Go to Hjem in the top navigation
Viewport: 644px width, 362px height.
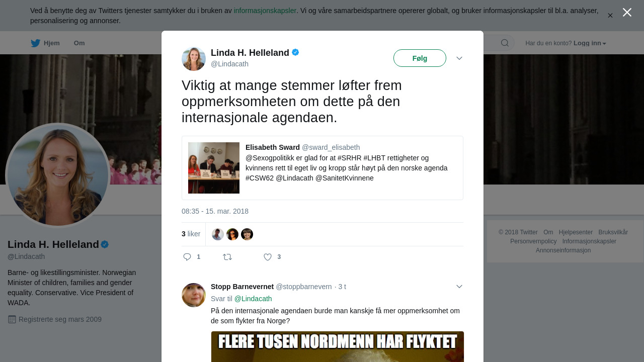click(x=52, y=43)
